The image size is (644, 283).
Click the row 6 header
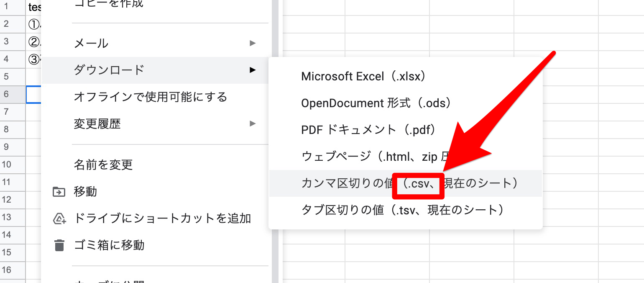point(6,94)
